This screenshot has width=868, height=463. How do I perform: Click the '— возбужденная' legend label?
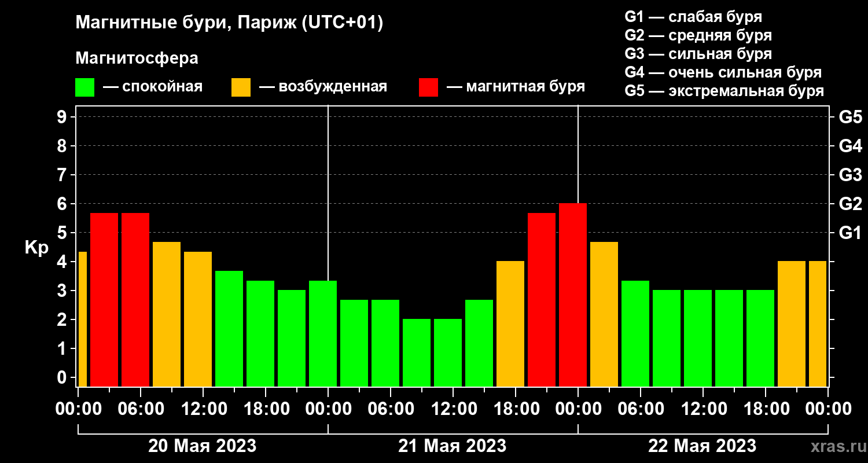[x=323, y=87]
